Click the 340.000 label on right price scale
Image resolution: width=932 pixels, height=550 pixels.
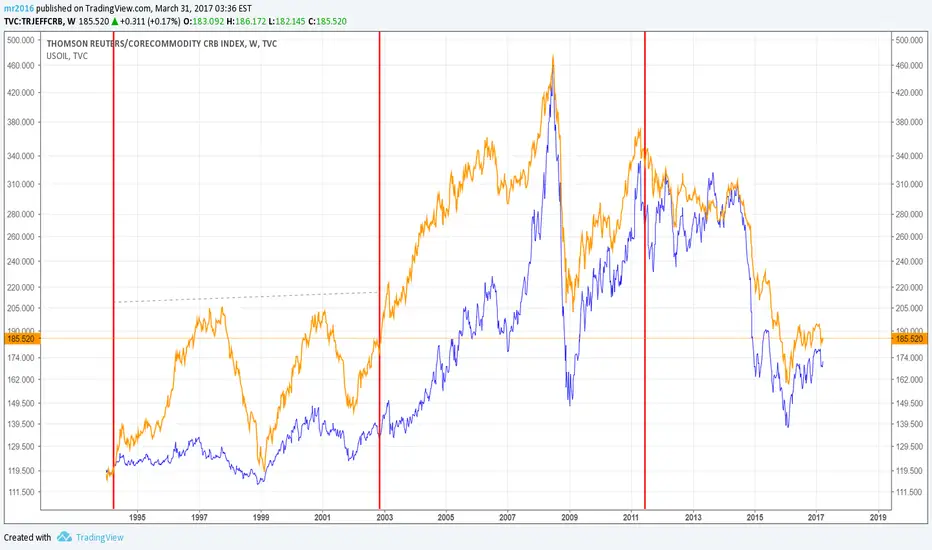[909, 156]
